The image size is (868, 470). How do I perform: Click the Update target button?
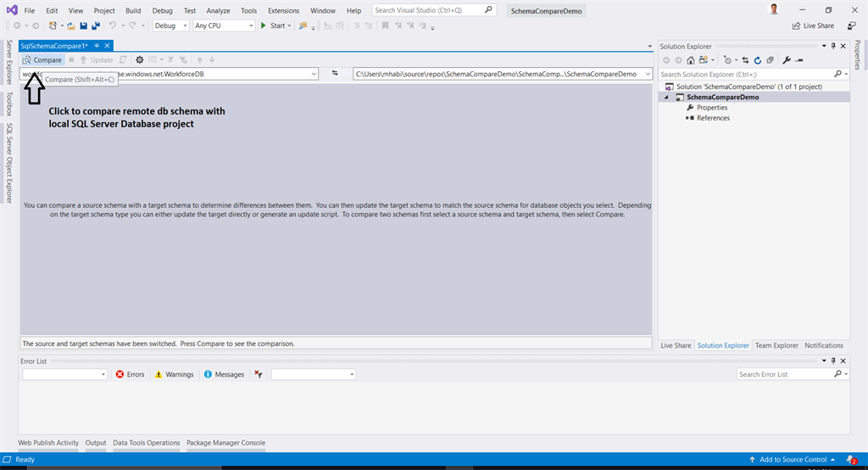[x=97, y=60]
